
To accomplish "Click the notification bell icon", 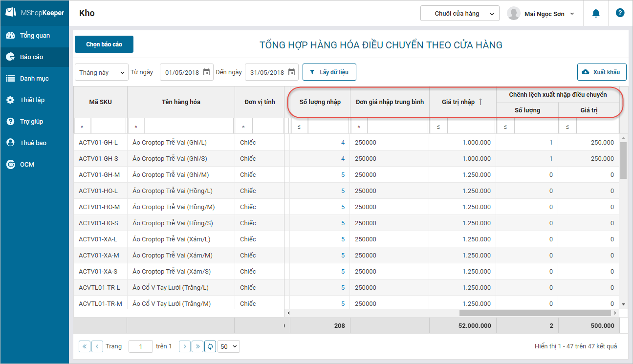I will (x=595, y=14).
